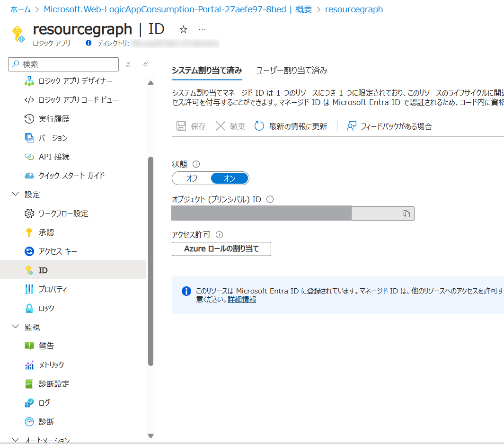The height and width of the screenshot is (444, 504).
Task: Open Microsoft.Web-LogicAppConsumption breadcrumb link
Action: 178,9
